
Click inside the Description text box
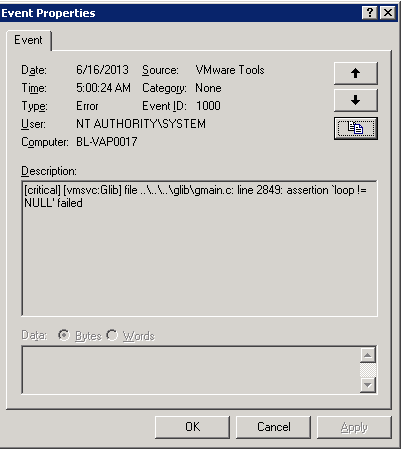[x=199, y=248]
